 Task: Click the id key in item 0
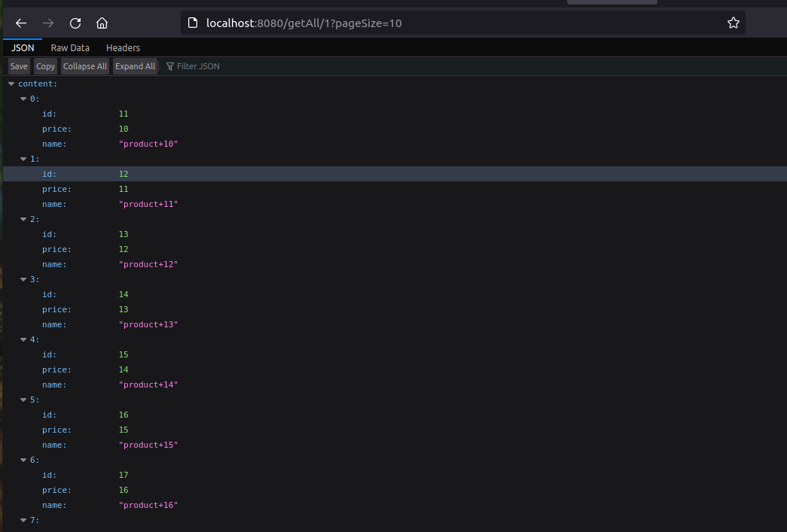point(49,114)
